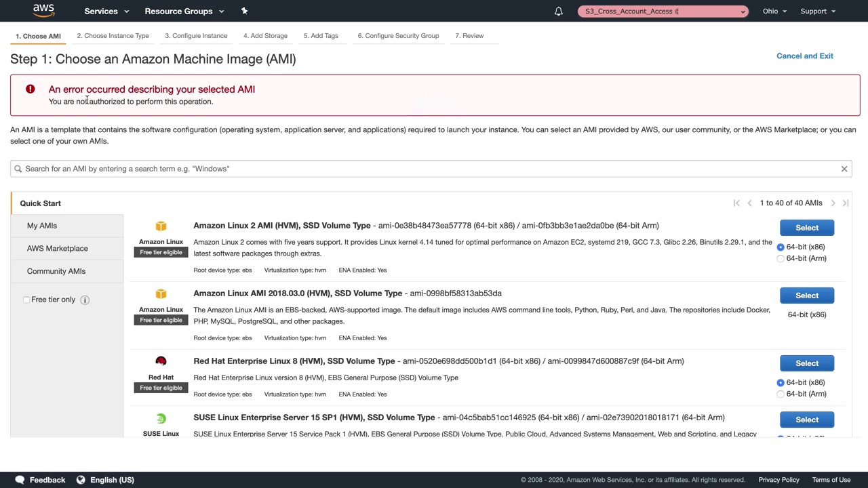Enable the Free tier only checkbox

click(x=26, y=300)
